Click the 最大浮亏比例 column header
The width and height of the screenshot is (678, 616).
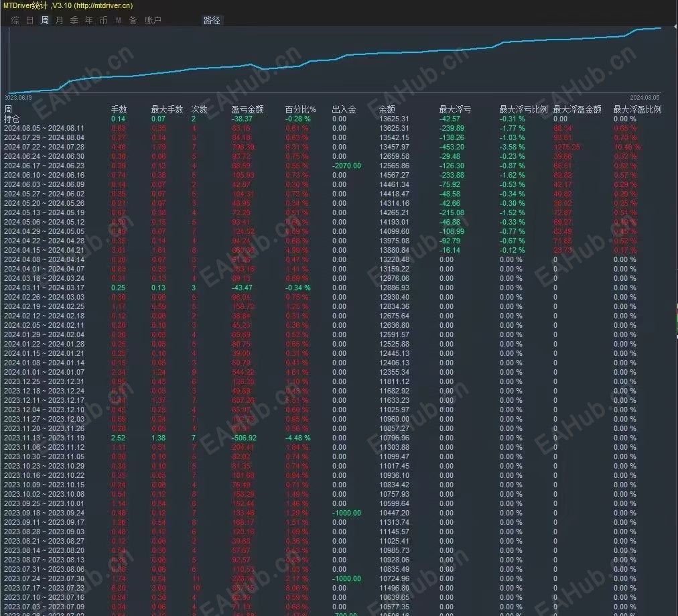pos(524,109)
